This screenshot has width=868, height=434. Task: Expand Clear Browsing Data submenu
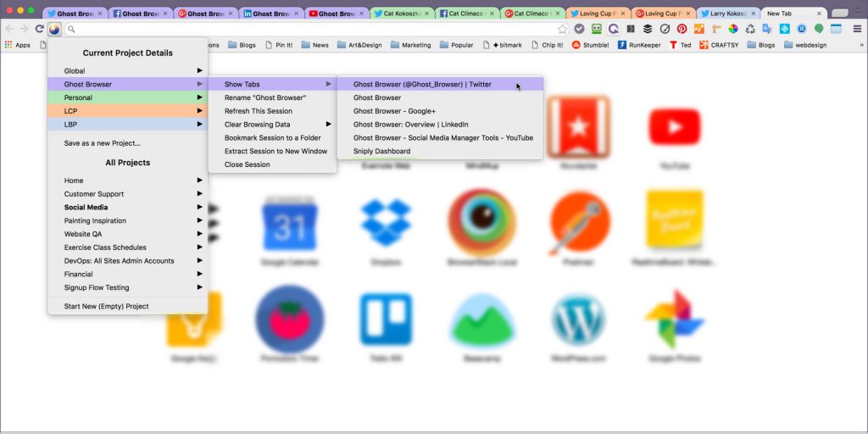tap(272, 124)
